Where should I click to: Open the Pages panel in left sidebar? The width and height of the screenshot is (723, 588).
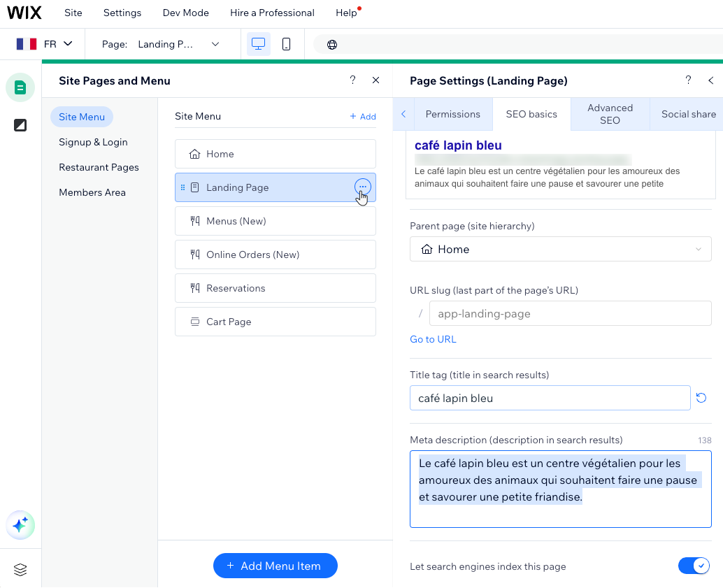point(20,87)
